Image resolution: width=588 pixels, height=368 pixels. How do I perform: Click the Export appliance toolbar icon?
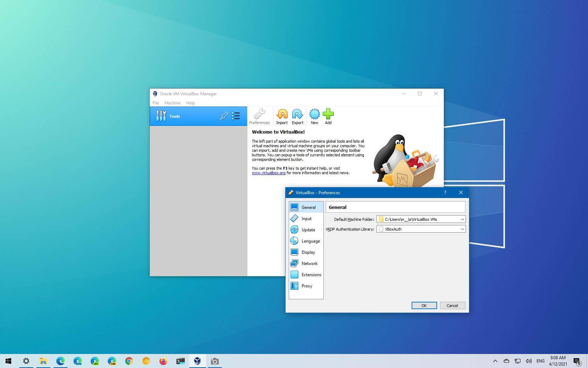coord(297,116)
